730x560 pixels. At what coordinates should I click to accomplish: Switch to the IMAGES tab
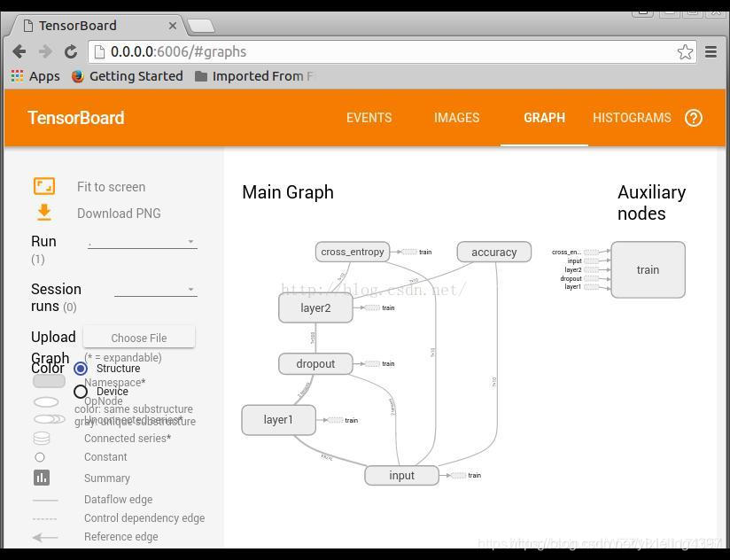457,118
